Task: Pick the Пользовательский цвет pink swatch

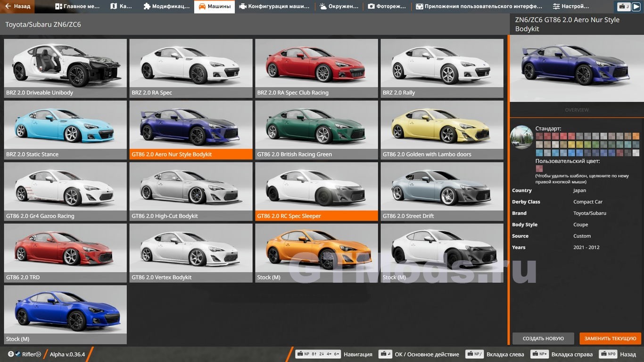Action: pyautogui.click(x=539, y=168)
